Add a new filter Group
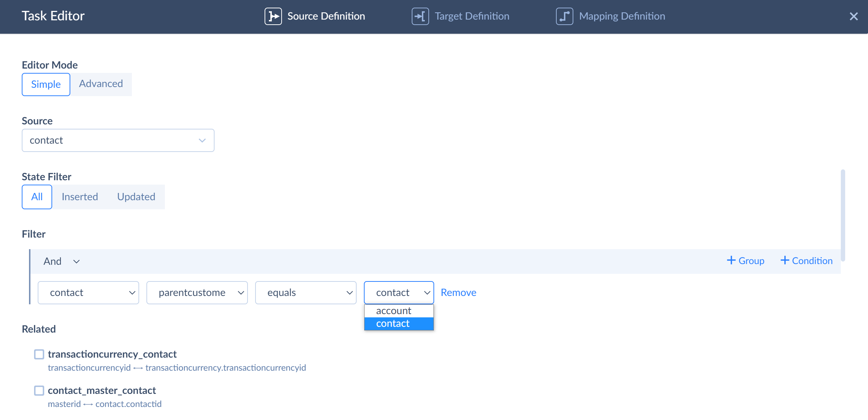Image resolution: width=868 pixels, height=420 pixels. pyautogui.click(x=746, y=261)
